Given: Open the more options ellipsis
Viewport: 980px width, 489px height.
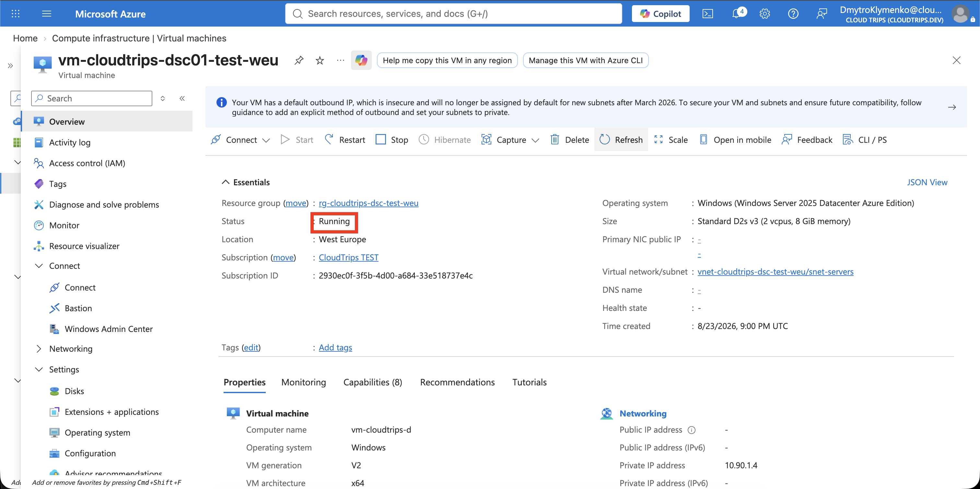Looking at the screenshot, I should tap(341, 60).
